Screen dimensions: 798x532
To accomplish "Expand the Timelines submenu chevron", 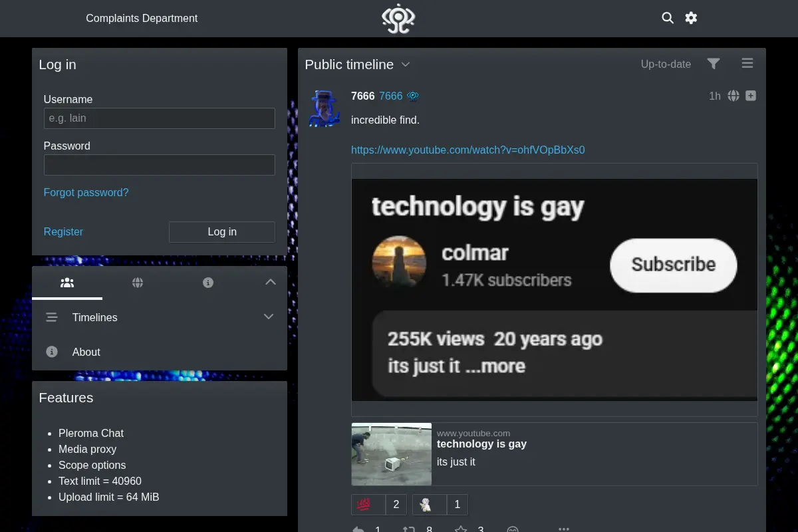I will point(269,317).
